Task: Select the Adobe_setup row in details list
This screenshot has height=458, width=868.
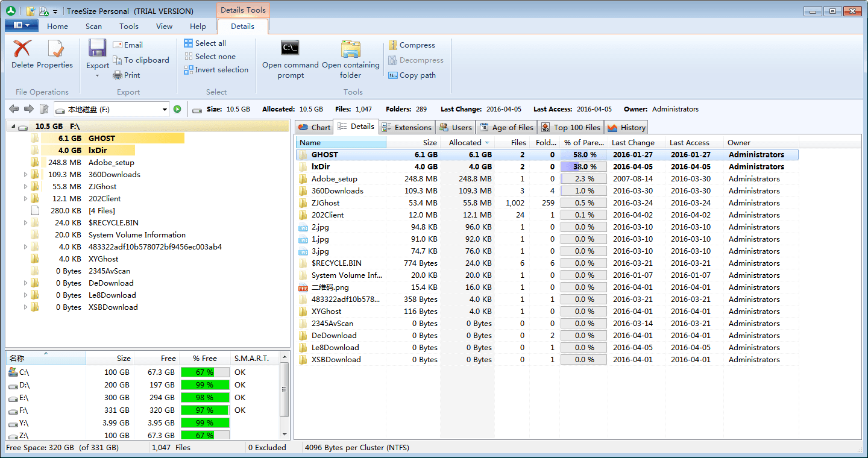Action: (x=547, y=179)
